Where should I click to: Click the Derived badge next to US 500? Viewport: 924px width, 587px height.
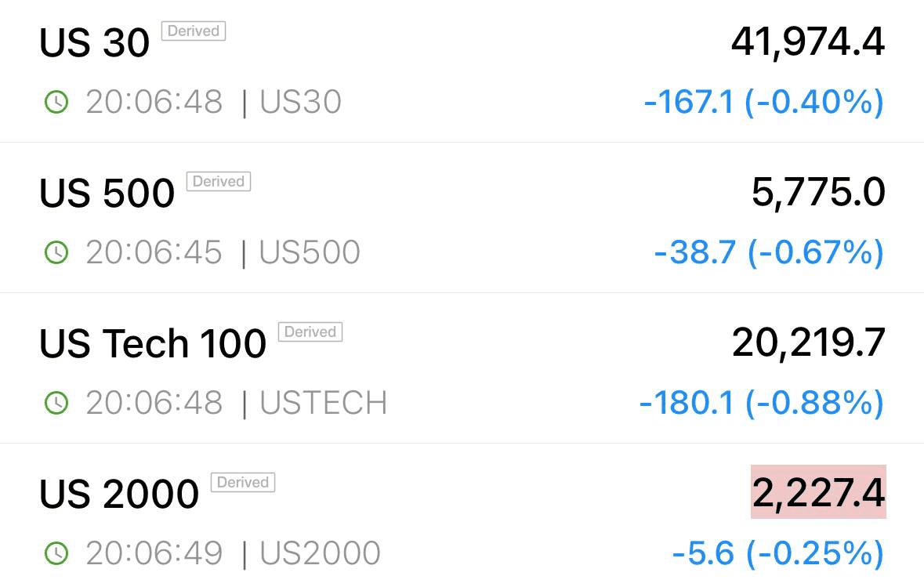219,182
